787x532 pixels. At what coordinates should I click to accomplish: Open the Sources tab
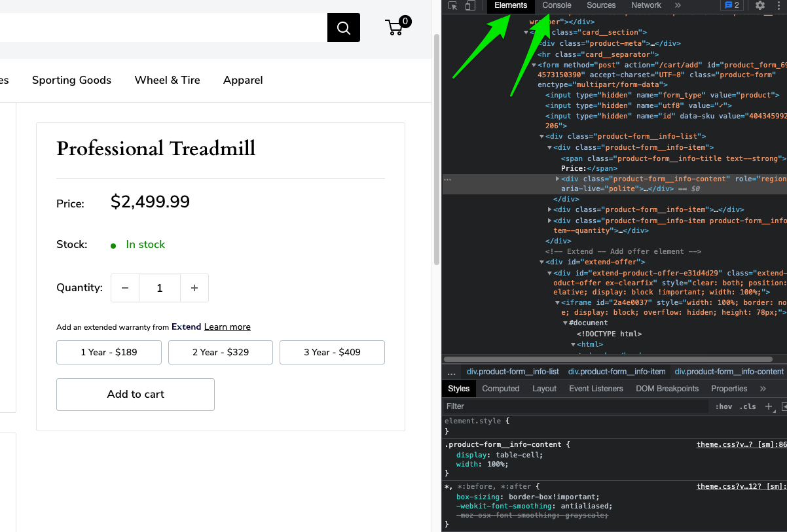(x=601, y=5)
